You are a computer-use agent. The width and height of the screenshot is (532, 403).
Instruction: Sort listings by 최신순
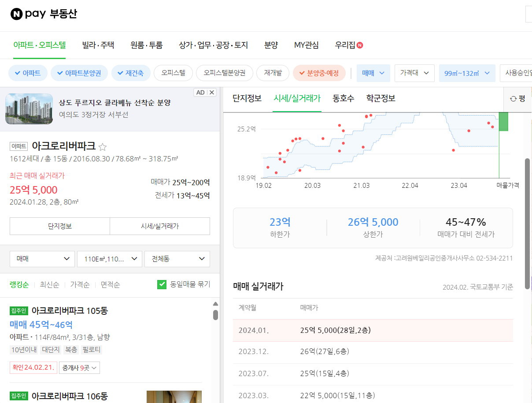tap(47, 284)
